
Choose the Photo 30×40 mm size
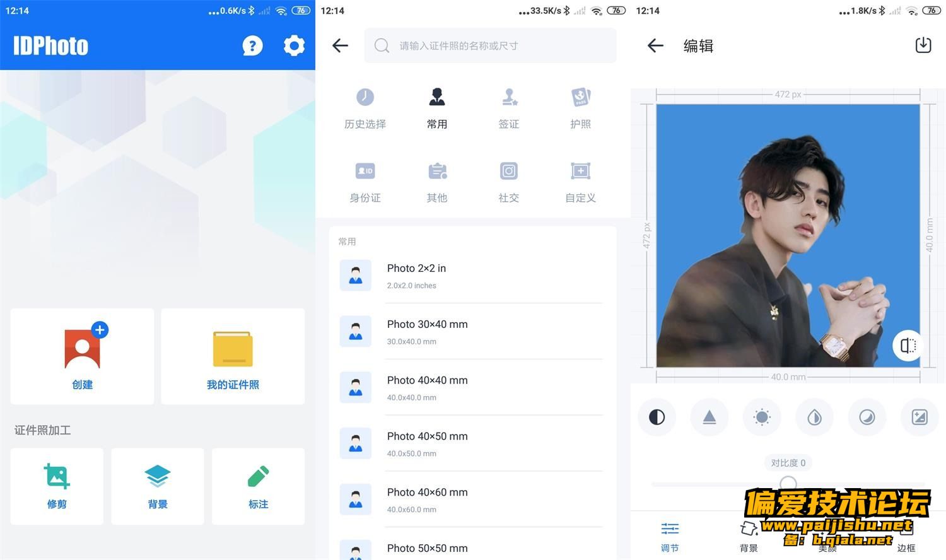tap(472, 332)
